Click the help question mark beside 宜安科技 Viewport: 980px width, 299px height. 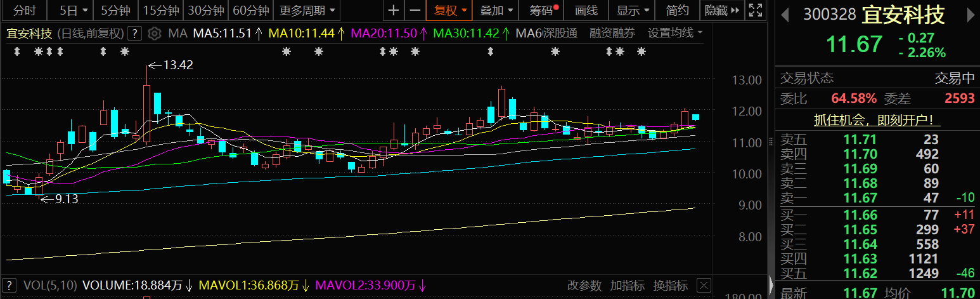[x=134, y=34]
